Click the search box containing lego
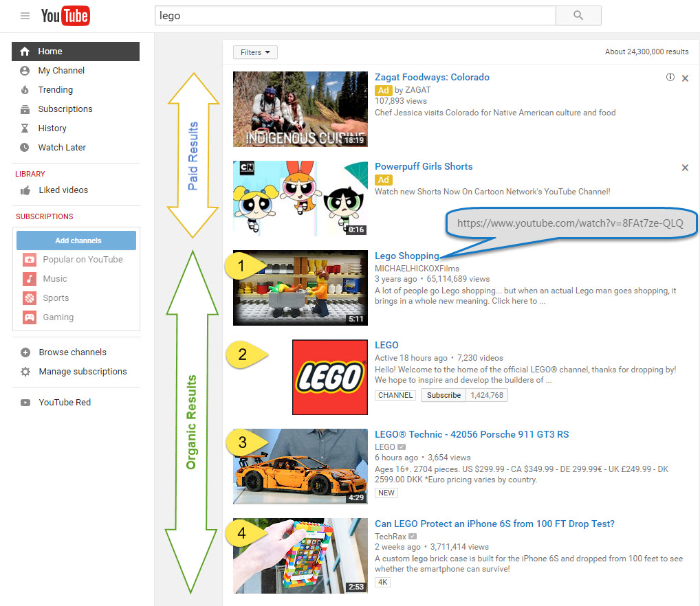 pyautogui.click(x=354, y=15)
